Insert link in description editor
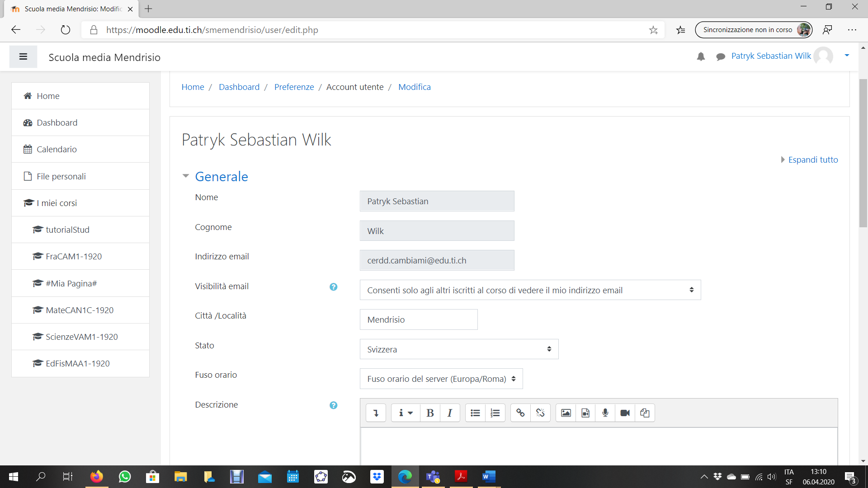Image resolution: width=868 pixels, height=488 pixels. [520, 413]
